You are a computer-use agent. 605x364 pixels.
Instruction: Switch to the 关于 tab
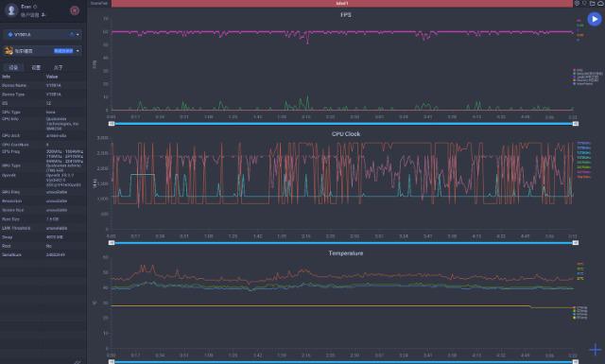59,67
